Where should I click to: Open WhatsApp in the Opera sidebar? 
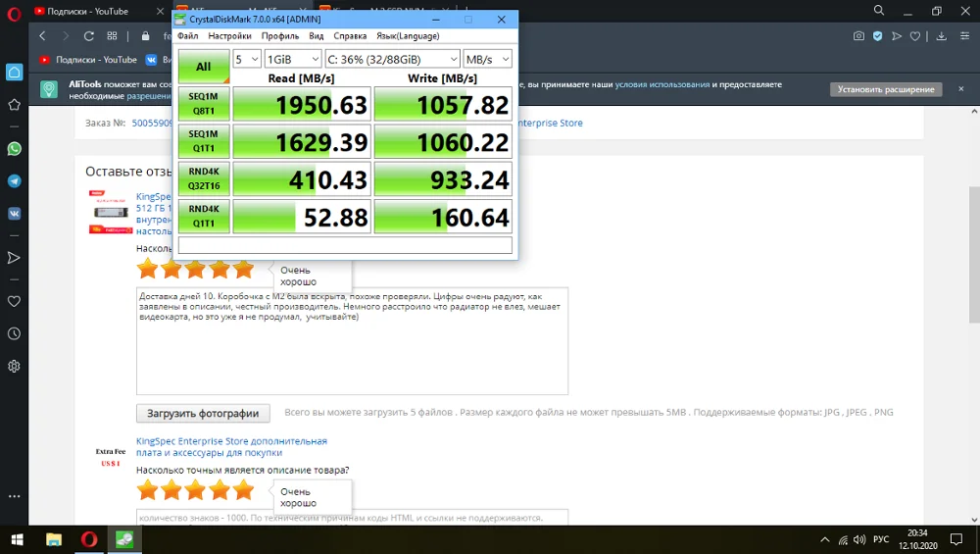click(x=14, y=149)
